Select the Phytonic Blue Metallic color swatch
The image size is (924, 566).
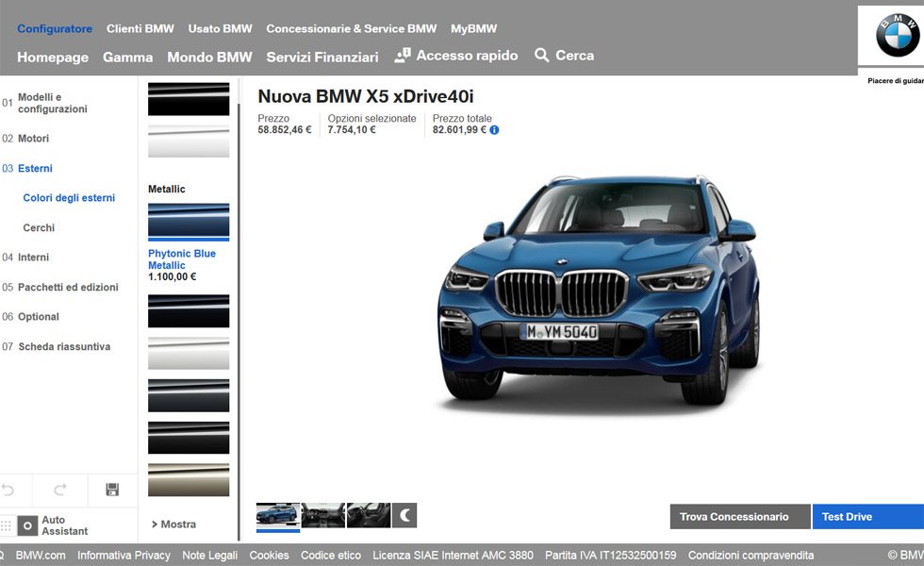click(x=189, y=221)
